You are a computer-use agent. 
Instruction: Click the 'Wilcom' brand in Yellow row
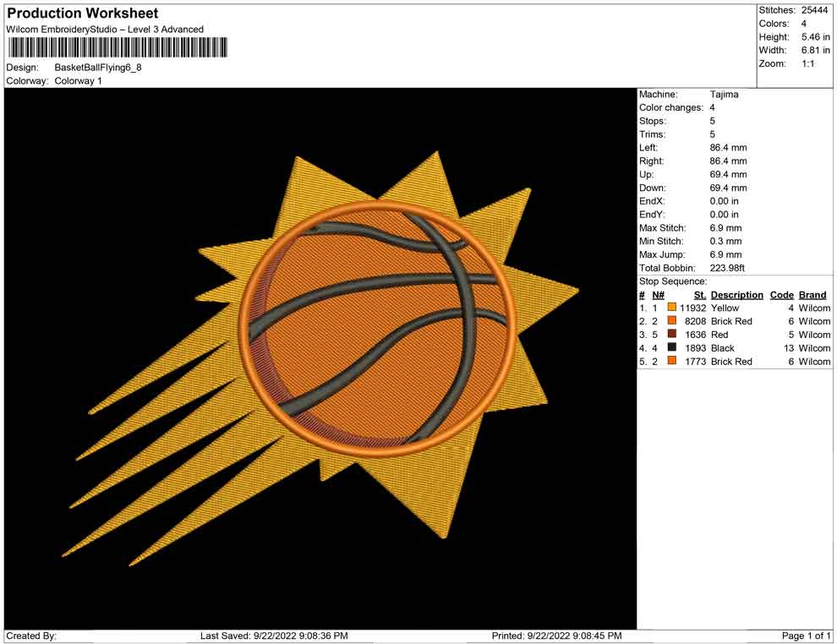tap(814, 308)
